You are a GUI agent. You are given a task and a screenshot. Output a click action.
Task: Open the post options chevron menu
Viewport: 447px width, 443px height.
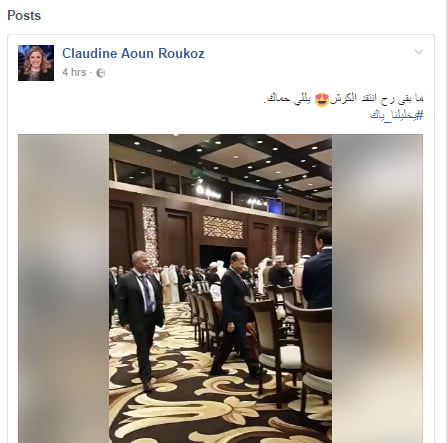418,52
